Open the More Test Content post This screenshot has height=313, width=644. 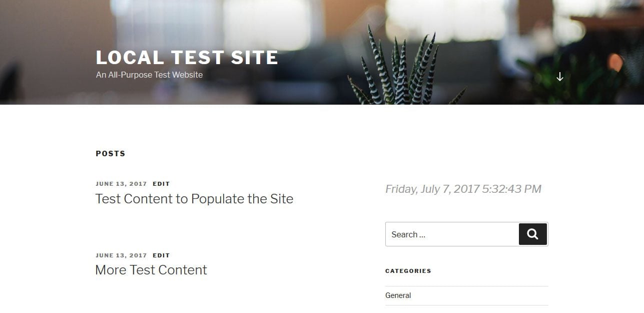151,270
